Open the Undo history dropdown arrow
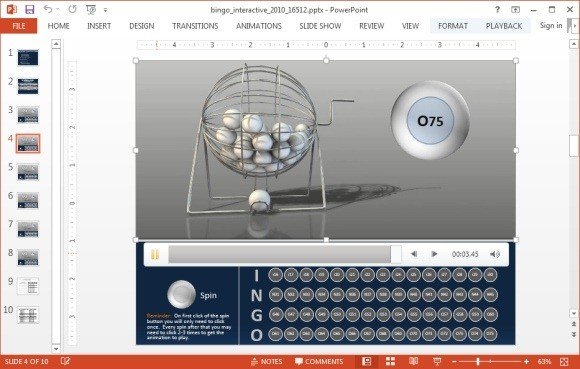 point(58,10)
